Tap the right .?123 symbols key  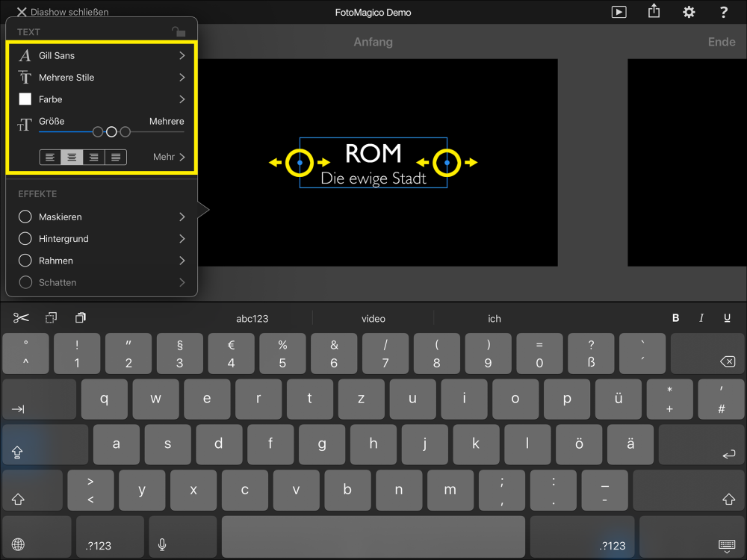[582, 536]
